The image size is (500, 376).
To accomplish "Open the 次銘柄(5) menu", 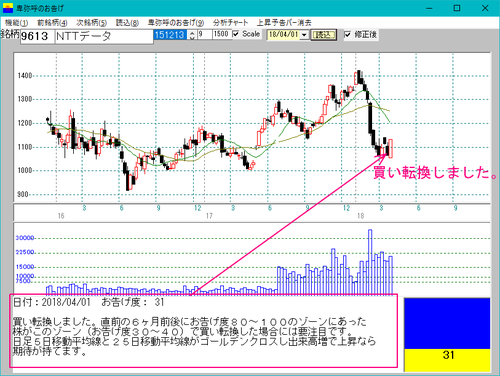I will coord(91,23).
